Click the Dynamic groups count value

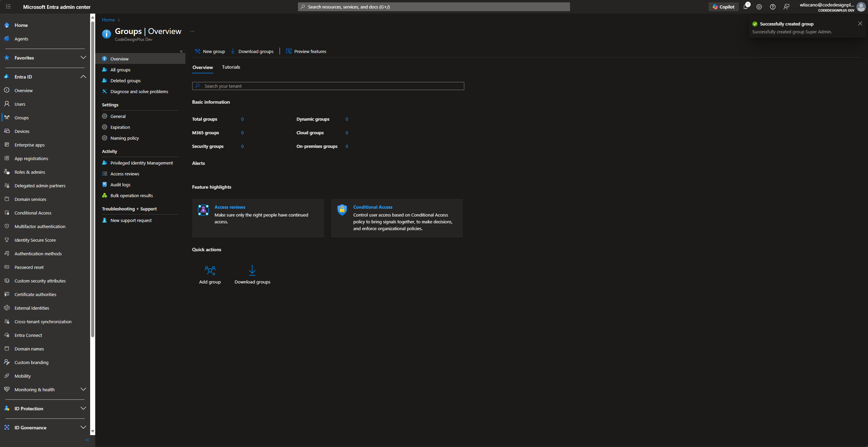pyautogui.click(x=347, y=119)
